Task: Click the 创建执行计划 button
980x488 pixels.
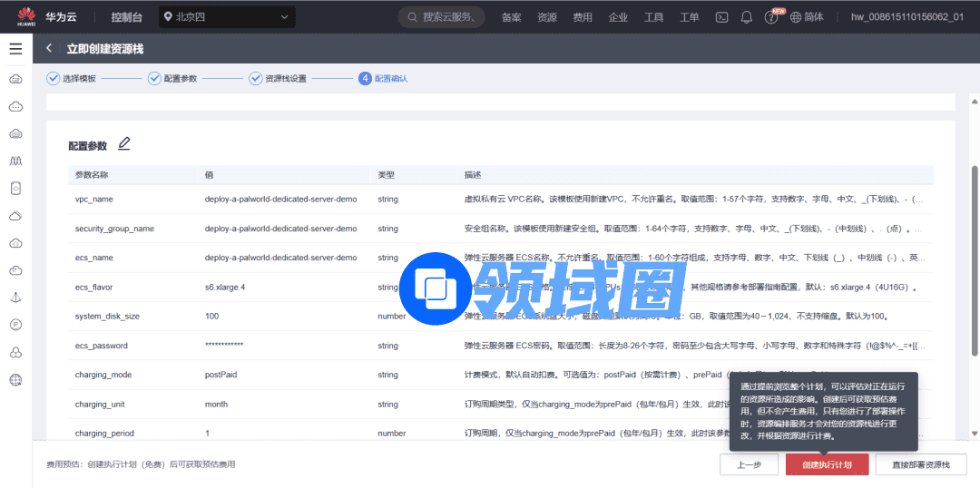Action: click(x=827, y=464)
